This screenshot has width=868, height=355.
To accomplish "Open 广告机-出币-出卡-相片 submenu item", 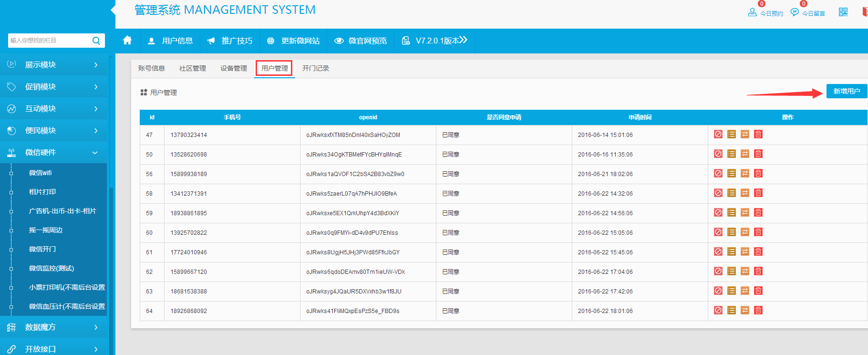I will [62, 211].
